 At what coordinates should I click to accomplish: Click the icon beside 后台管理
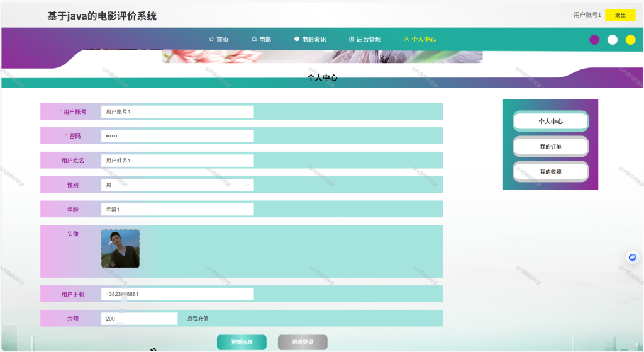[x=352, y=38]
